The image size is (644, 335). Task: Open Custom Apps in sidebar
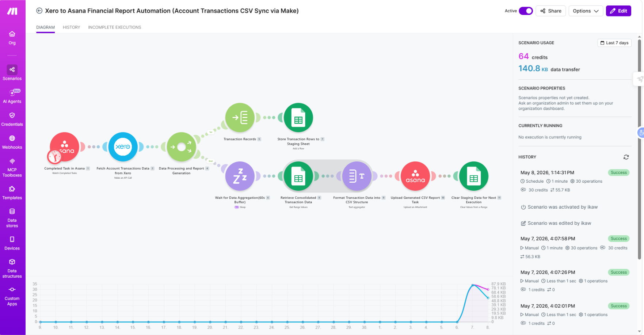tap(12, 296)
